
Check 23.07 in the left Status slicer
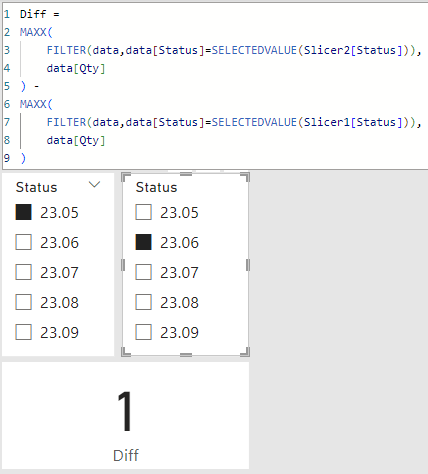(x=23, y=272)
